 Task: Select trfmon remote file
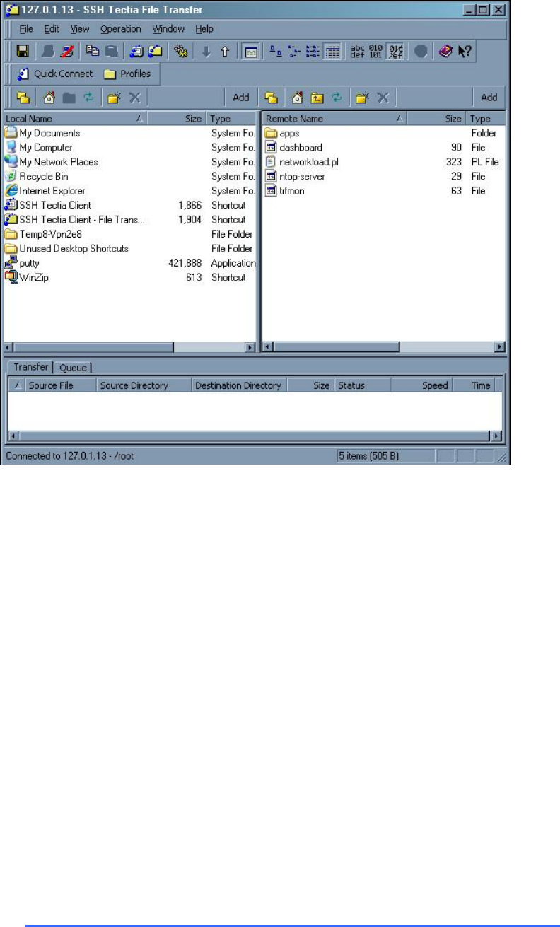click(292, 191)
